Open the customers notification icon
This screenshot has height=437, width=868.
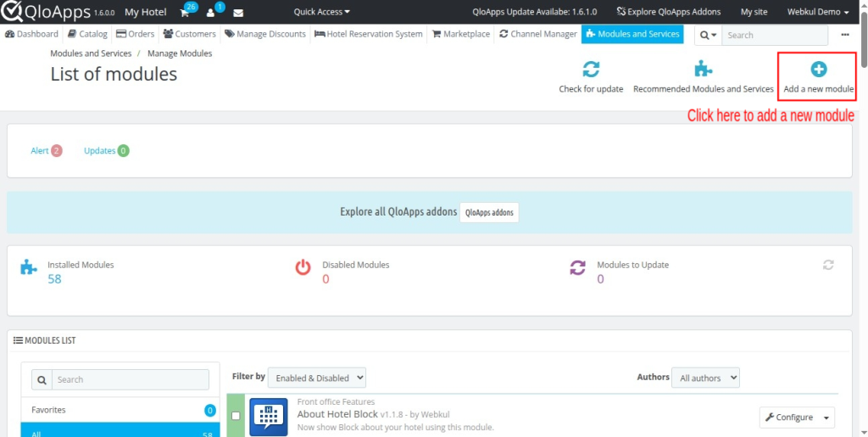coord(210,13)
